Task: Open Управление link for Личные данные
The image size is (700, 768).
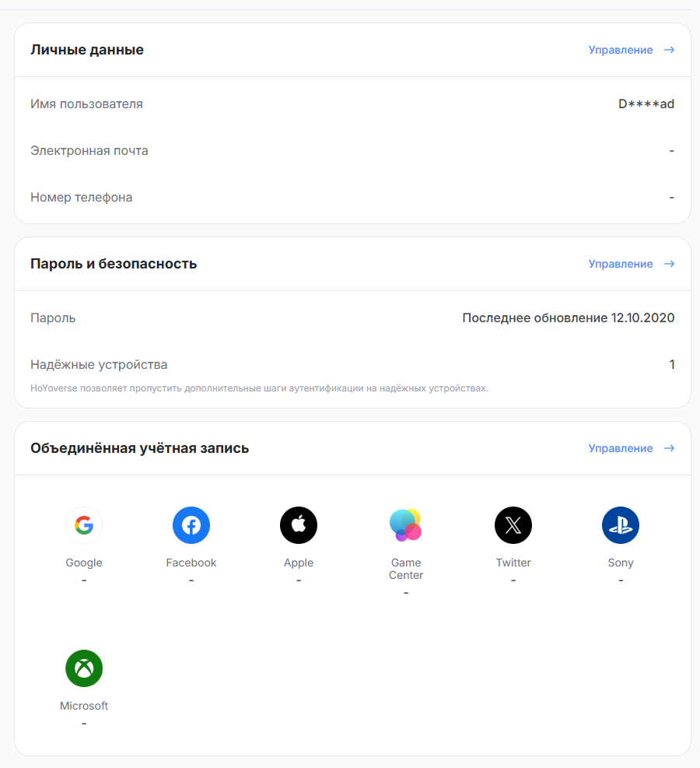Action: point(620,50)
